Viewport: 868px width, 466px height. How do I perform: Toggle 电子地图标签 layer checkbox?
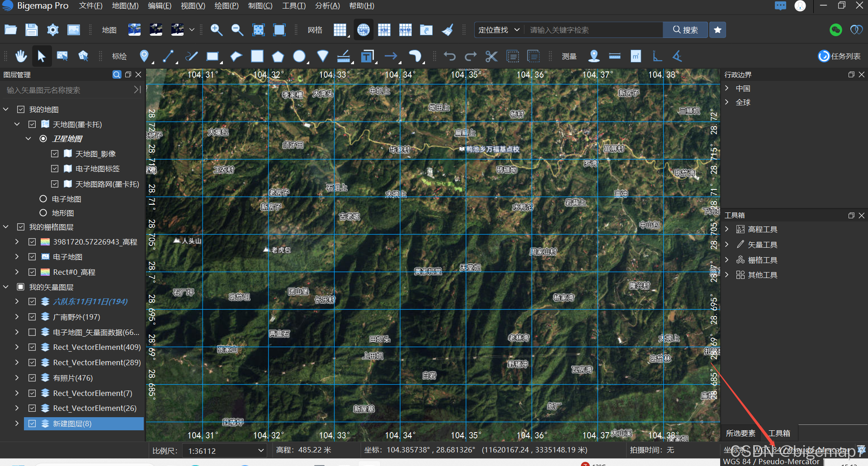[x=55, y=169]
